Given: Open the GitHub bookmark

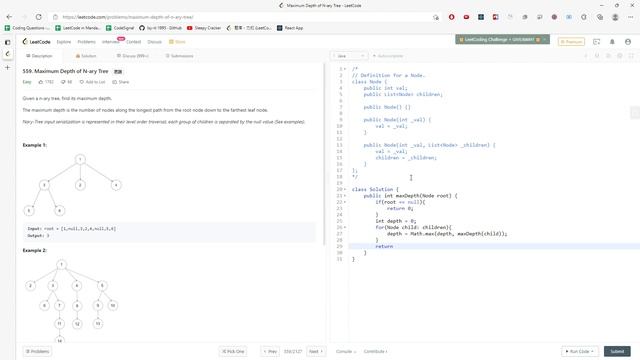Looking at the screenshot, I should point(160,28).
